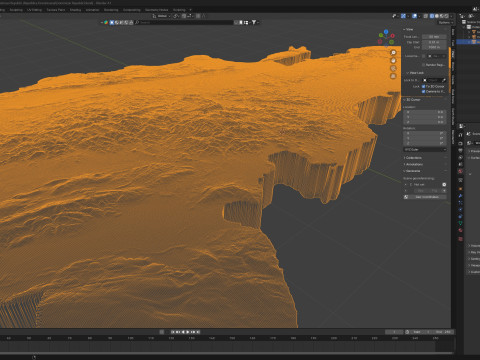Click the Lock to Object eyedropper icon
This screenshot has height=360, width=480.
pos(444,80)
